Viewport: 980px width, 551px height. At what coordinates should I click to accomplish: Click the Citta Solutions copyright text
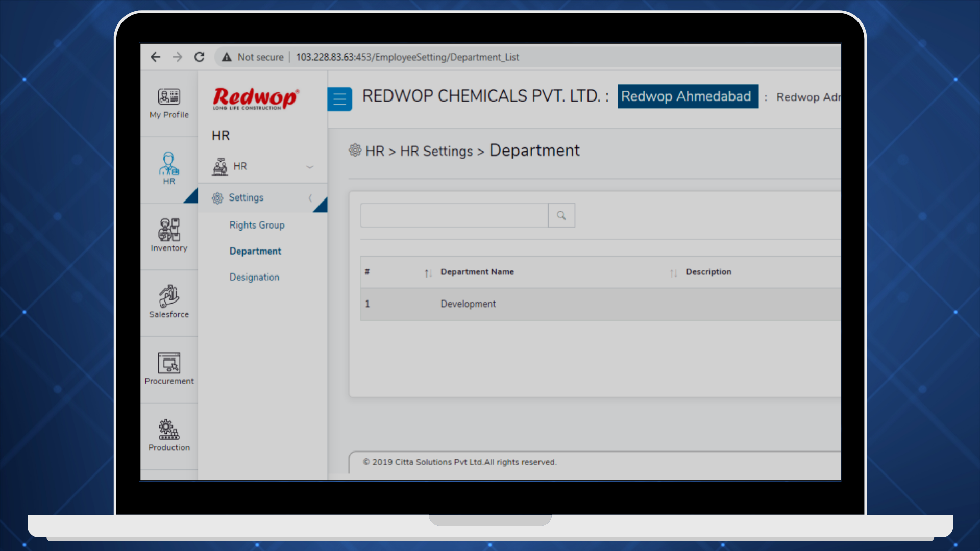pos(459,462)
